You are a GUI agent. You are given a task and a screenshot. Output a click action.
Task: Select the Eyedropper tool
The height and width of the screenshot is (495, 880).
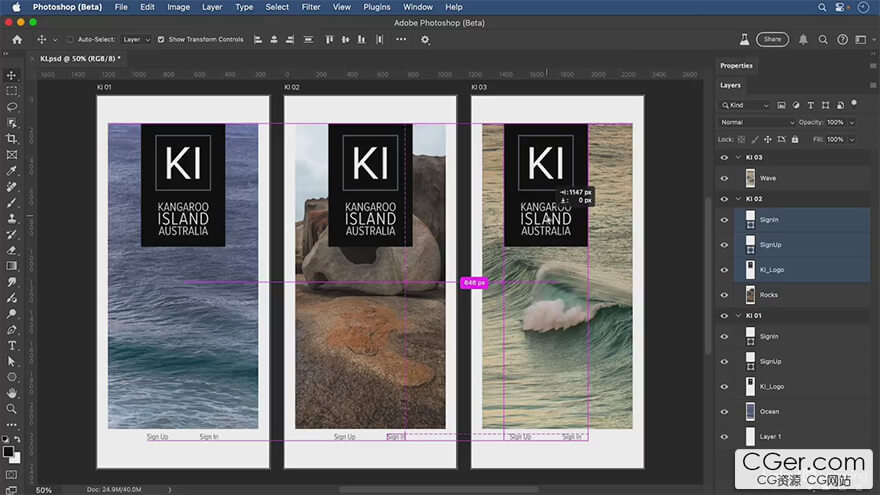pos(11,171)
